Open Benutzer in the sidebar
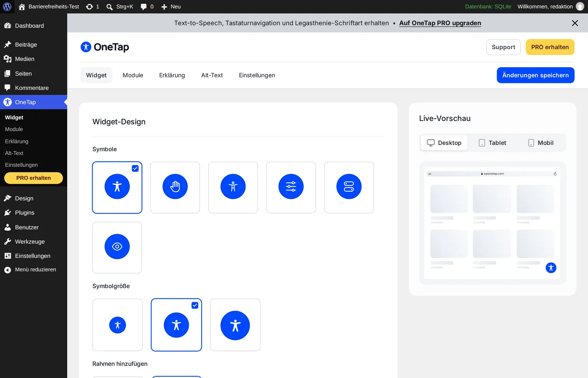Screen dimensions: 588x378 [x=34, y=227]
